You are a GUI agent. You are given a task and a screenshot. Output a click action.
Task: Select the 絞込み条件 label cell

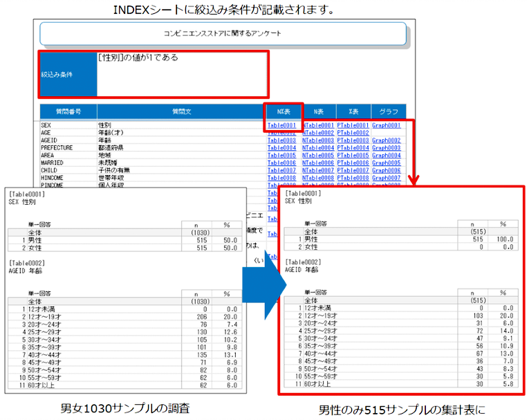coord(68,74)
